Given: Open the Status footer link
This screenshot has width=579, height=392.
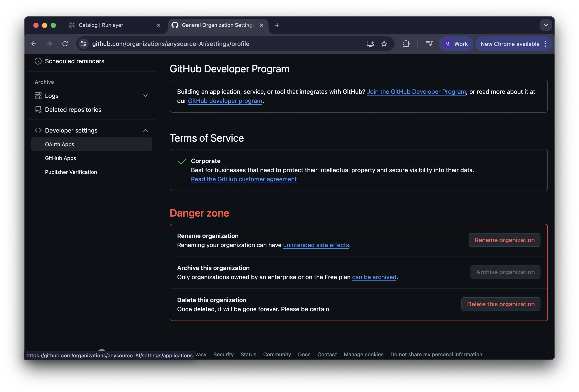Looking at the screenshot, I should coord(248,354).
